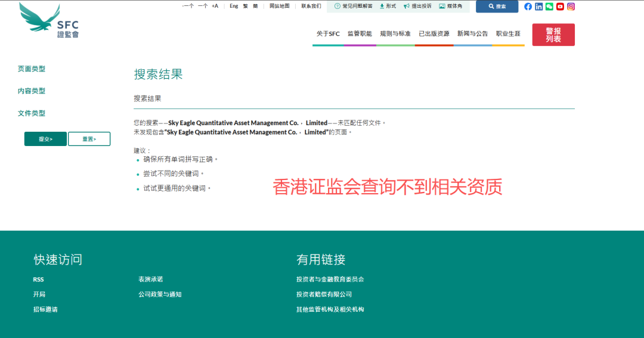The height and width of the screenshot is (338, 644).
Task: Click the blue 搜索 search button
Action: (x=497, y=7)
